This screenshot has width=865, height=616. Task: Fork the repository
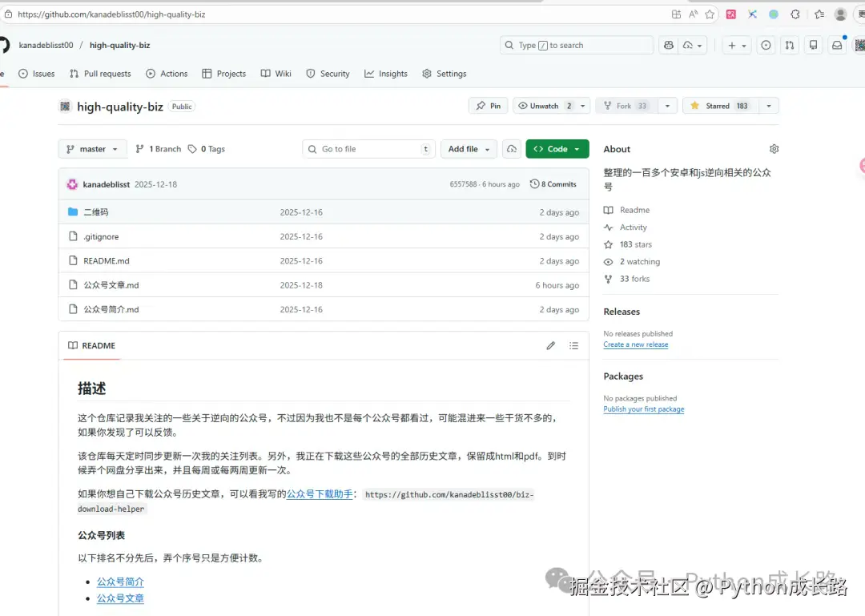[626, 106]
